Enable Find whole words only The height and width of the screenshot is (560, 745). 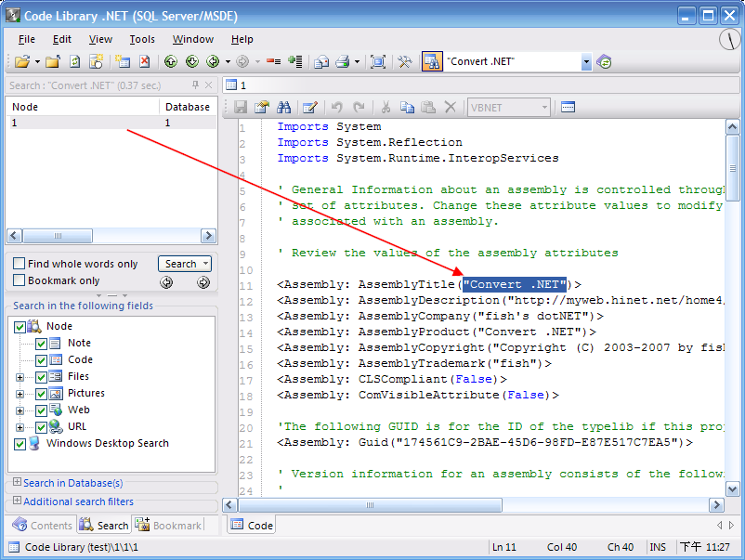pyautogui.click(x=19, y=263)
